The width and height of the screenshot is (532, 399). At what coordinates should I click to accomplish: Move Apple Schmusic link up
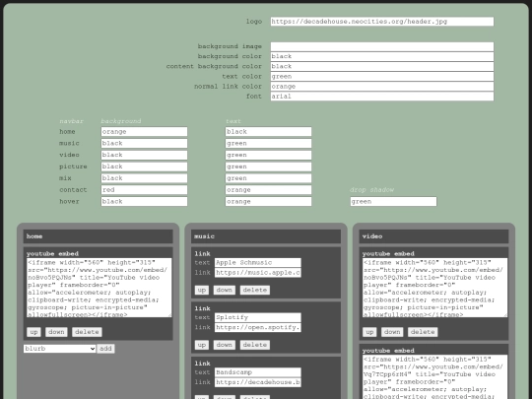pos(202,290)
